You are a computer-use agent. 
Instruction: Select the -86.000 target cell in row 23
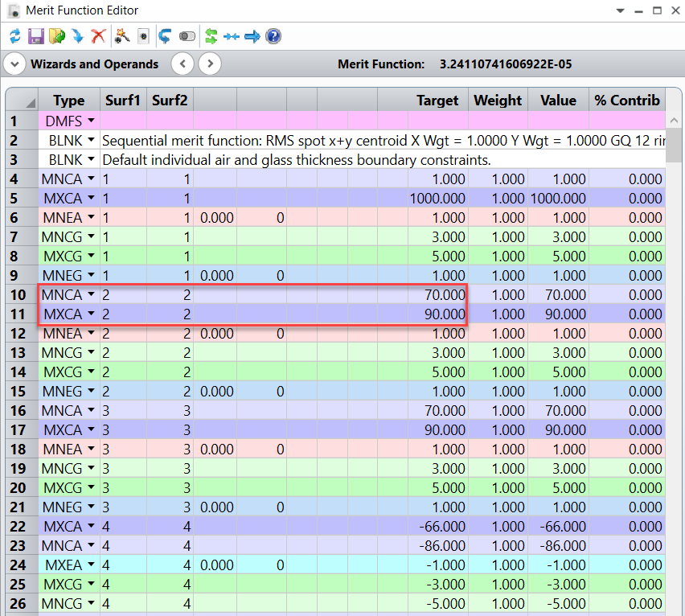[x=437, y=545]
